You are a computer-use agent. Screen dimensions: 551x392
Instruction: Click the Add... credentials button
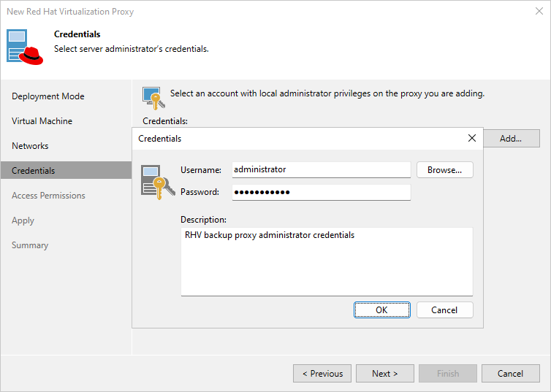point(510,139)
